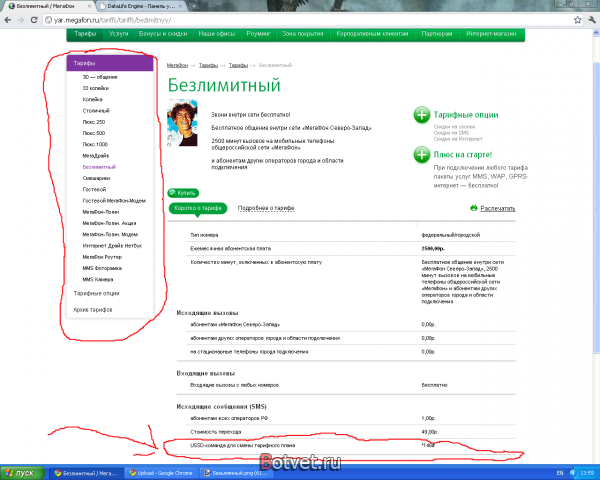
Task: Open the Смешарики tariff
Action: pyautogui.click(x=96, y=178)
